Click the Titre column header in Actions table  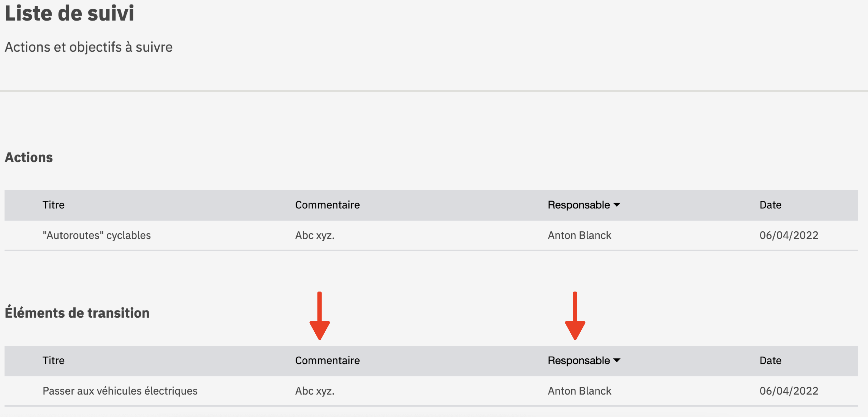click(x=53, y=205)
